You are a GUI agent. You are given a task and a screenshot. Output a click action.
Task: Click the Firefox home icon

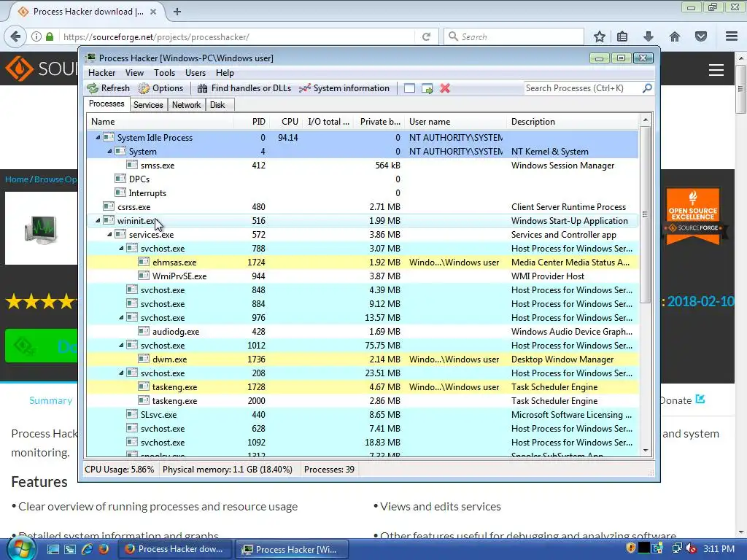pos(675,36)
